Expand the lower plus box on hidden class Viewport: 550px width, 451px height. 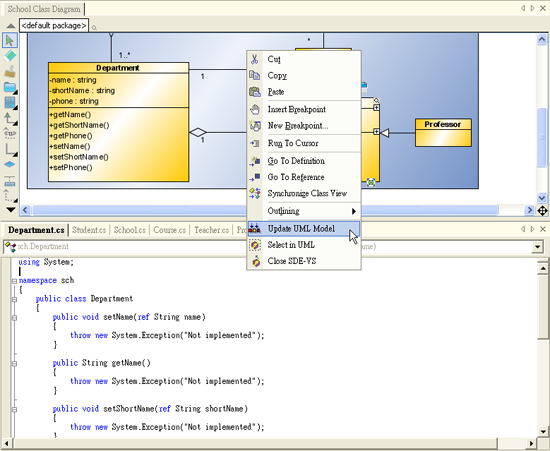(x=376, y=132)
